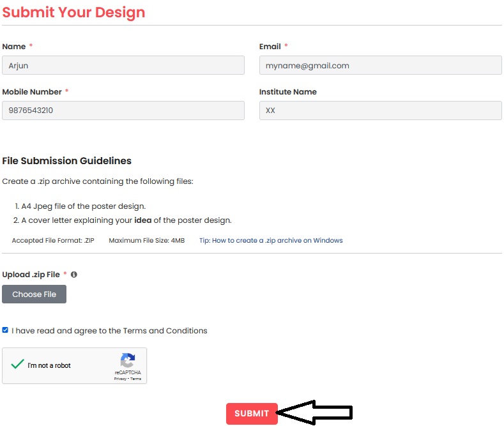This screenshot has height=426, width=504.
Task: Open the reCAPTCHA Terms link
Action: 135,379
